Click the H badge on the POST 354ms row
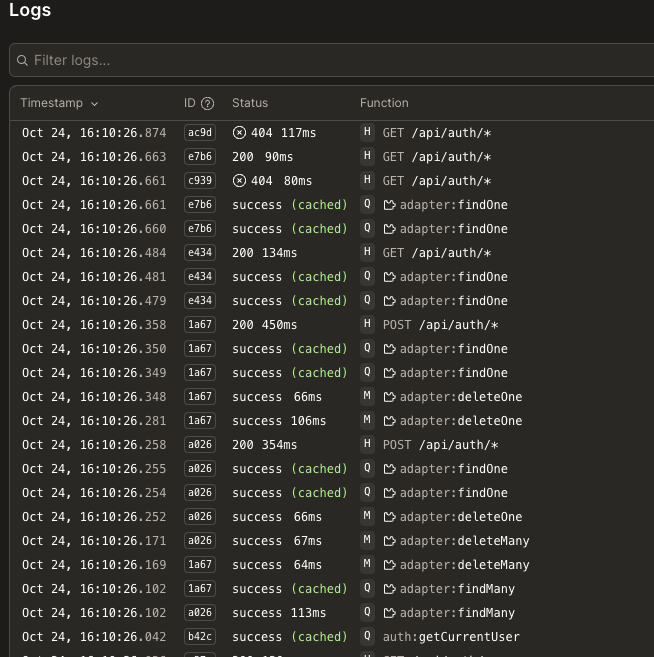The width and height of the screenshot is (654, 657). coord(367,445)
